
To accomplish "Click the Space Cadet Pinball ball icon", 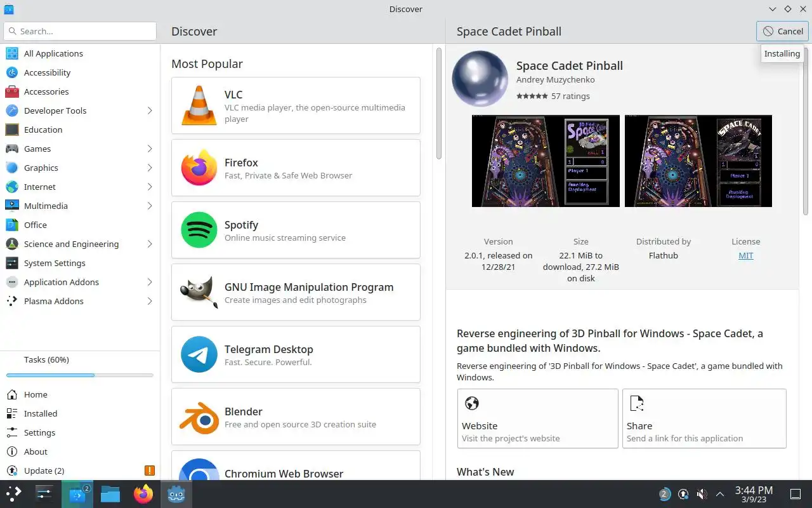I will (480, 79).
